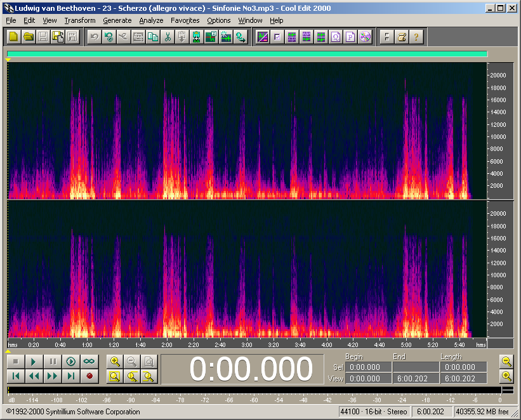Image resolution: width=521 pixels, height=420 pixels.
Task: Click the CD disc icon in toolbar
Action: pos(365,37)
